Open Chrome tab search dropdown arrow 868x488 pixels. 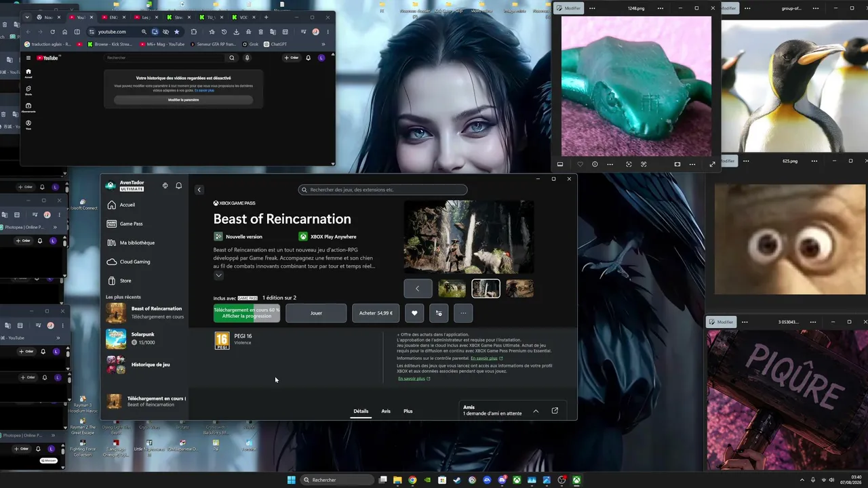(x=27, y=17)
